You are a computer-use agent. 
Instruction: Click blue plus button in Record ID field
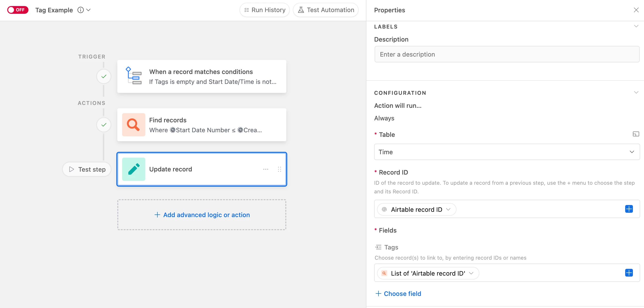pyautogui.click(x=629, y=209)
